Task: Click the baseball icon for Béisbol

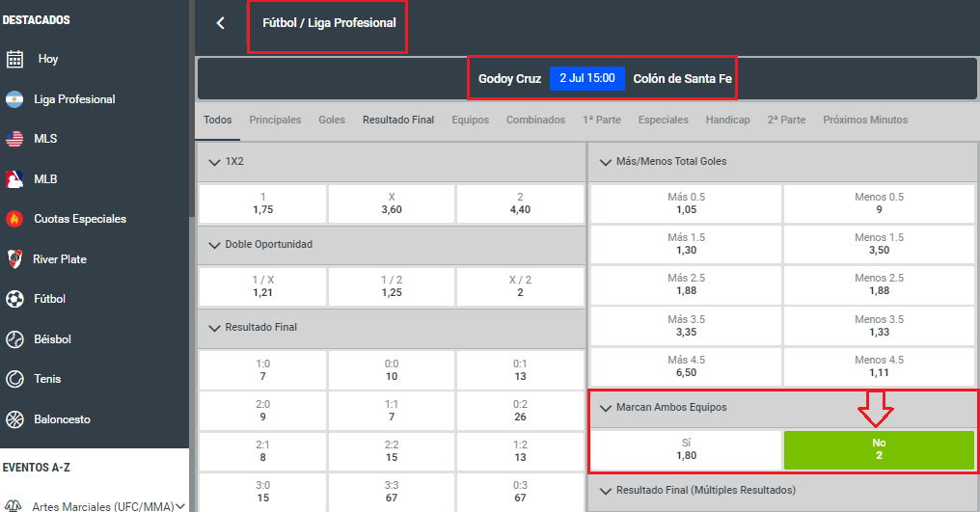Action: point(14,339)
